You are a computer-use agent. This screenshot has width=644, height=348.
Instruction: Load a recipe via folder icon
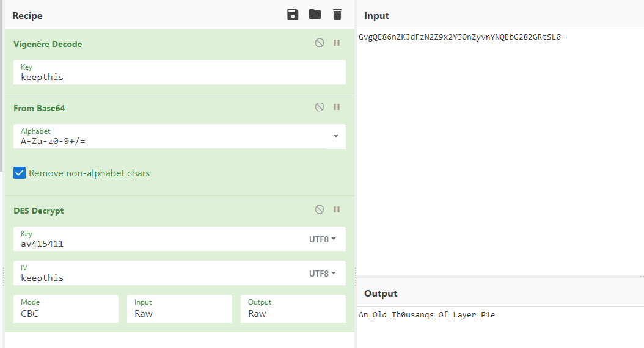[x=315, y=15]
